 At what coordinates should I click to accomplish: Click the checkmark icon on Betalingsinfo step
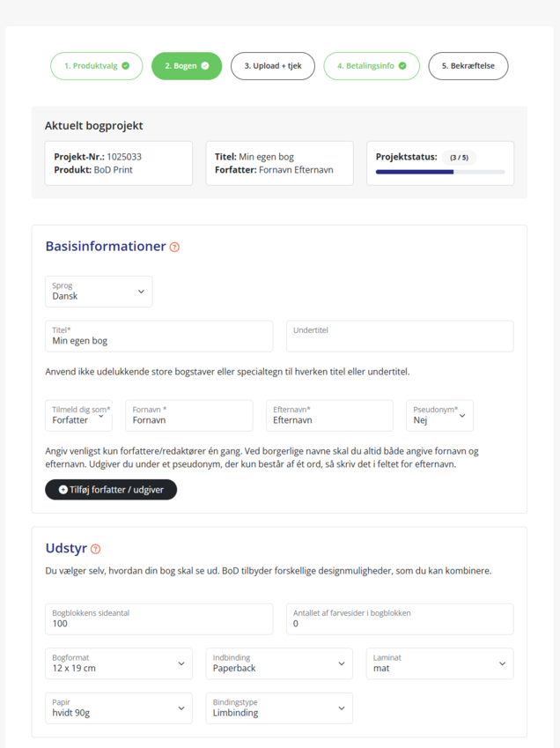(402, 66)
